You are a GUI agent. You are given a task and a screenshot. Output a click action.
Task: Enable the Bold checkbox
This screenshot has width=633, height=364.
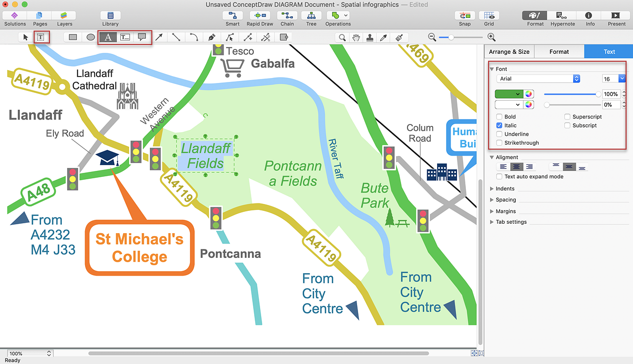(x=499, y=117)
